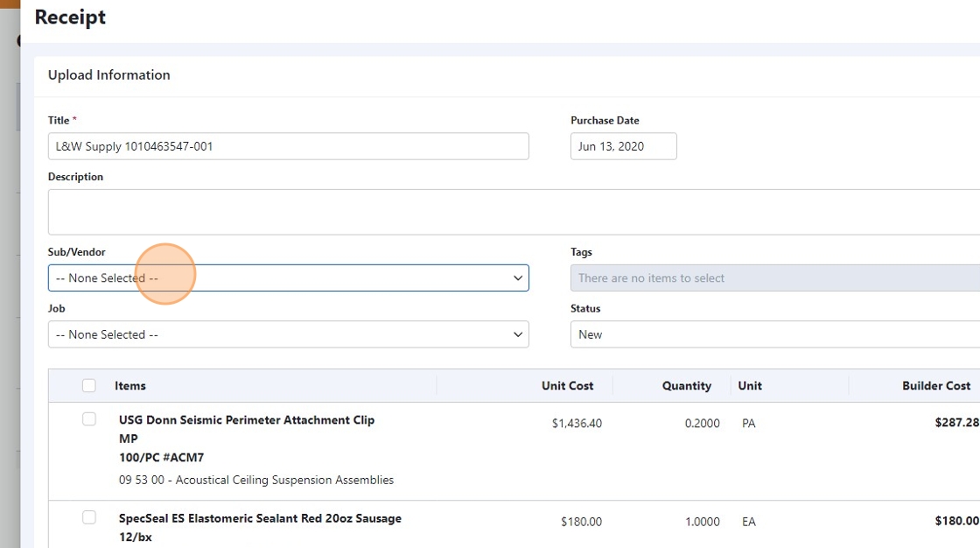Click into the Description text area
This screenshot has height=548, width=980.
tap(513, 212)
